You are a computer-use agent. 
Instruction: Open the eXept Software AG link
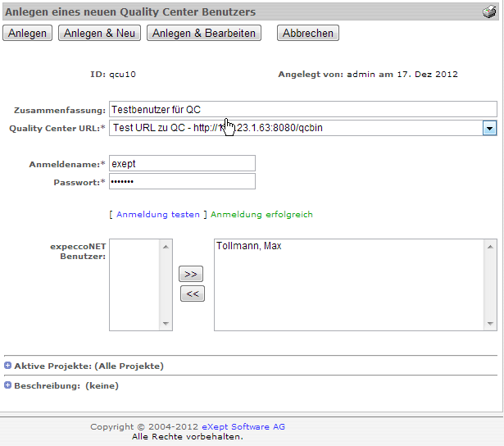point(244,426)
